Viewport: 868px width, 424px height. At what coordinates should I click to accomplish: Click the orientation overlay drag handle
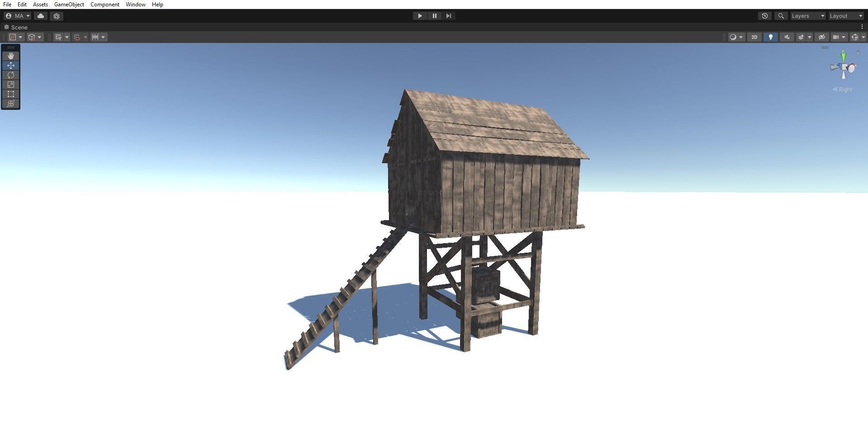click(x=825, y=47)
